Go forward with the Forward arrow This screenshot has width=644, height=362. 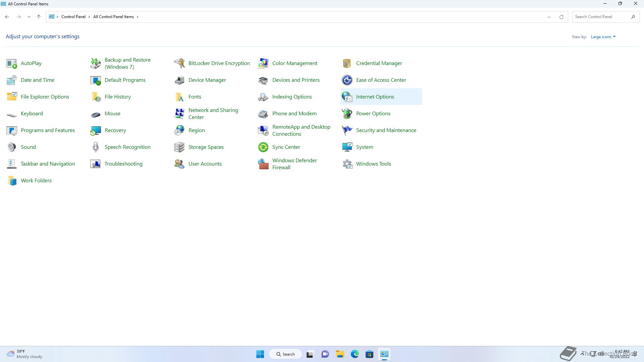[19, 17]
